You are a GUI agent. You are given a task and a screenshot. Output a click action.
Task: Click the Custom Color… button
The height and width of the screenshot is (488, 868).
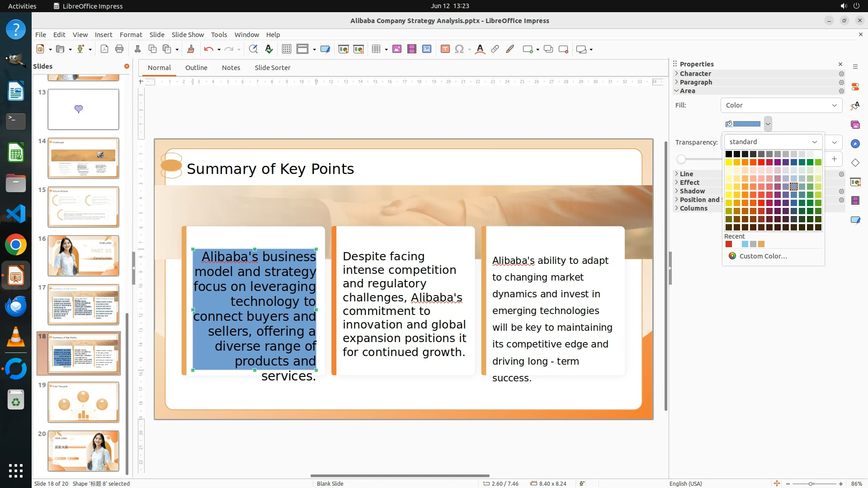coord(763,256)
